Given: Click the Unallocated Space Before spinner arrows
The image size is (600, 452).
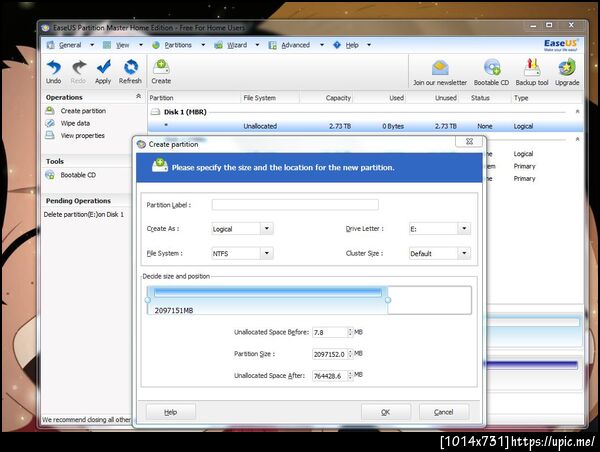Looking at the screenshot, I should [x=350, y=332].
